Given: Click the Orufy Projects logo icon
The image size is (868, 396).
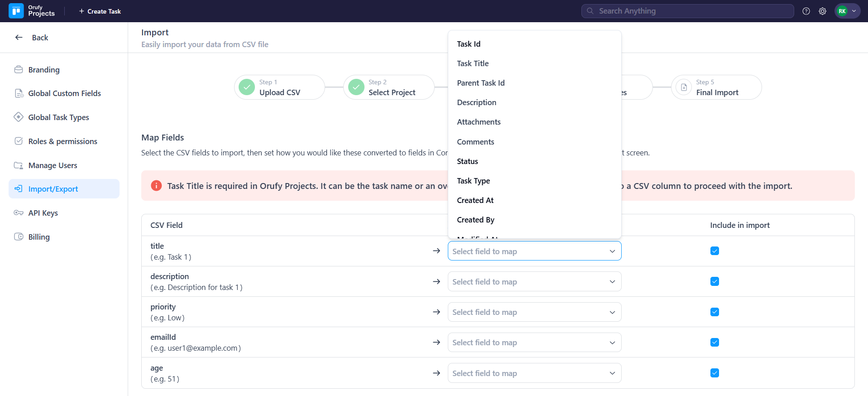Looking at the screenshot, I should coord(16,11).
